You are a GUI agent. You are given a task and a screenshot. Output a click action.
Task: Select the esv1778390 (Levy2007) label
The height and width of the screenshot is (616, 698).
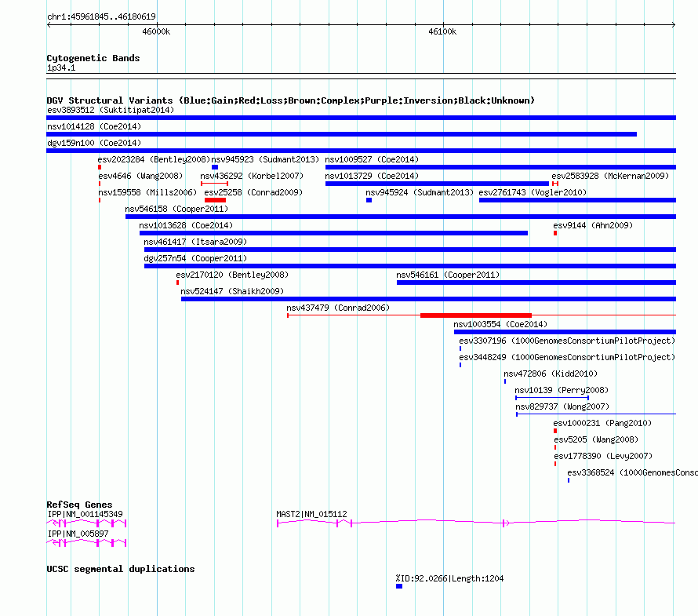[603, 456]
